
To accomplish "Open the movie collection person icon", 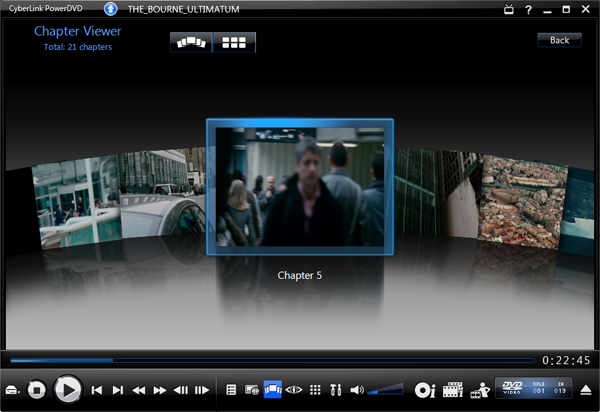I will tap(480, 390).
